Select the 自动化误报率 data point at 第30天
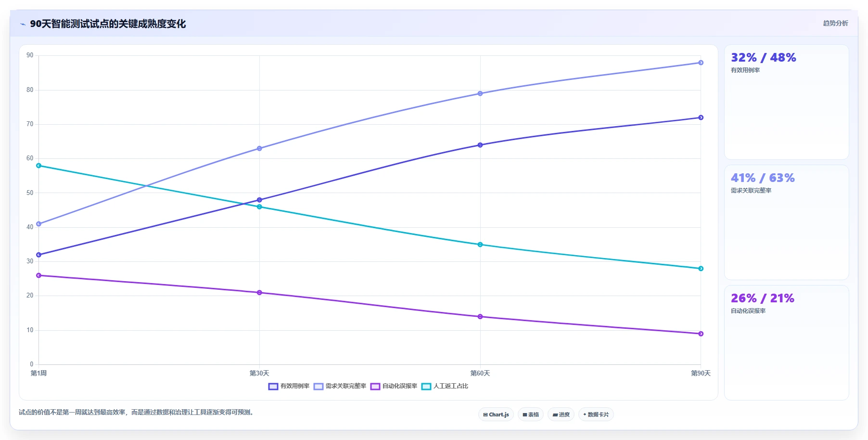The width and height of the screenshot is (868, 440). [259, 293]
